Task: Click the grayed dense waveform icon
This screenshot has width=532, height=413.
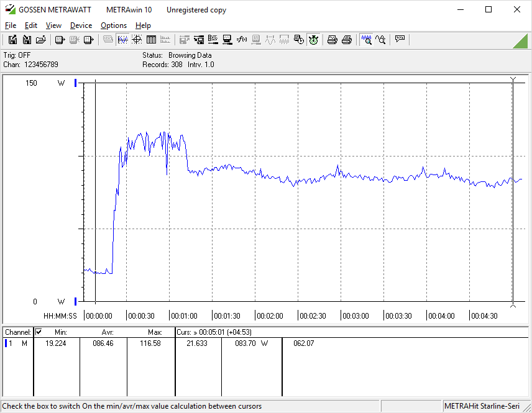Action: (x=284, y=40)
